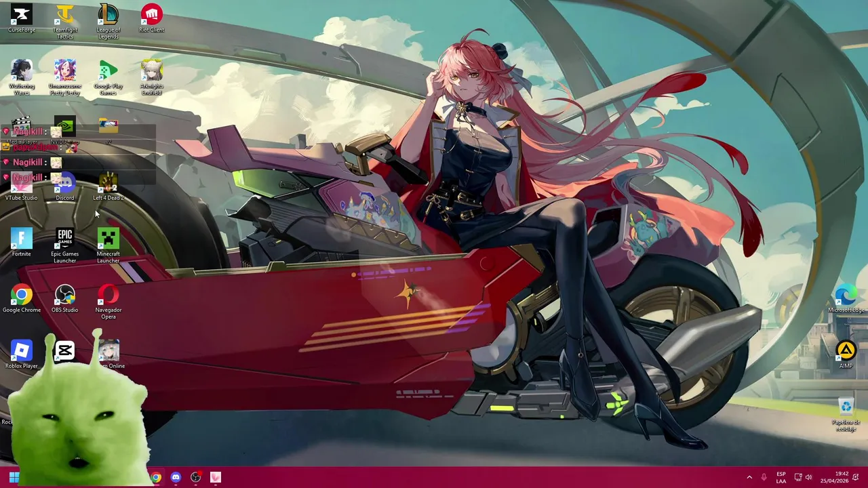Open the Windows Start menu button
The width and height of the screenshot is (868, 488).
(14, 477)
